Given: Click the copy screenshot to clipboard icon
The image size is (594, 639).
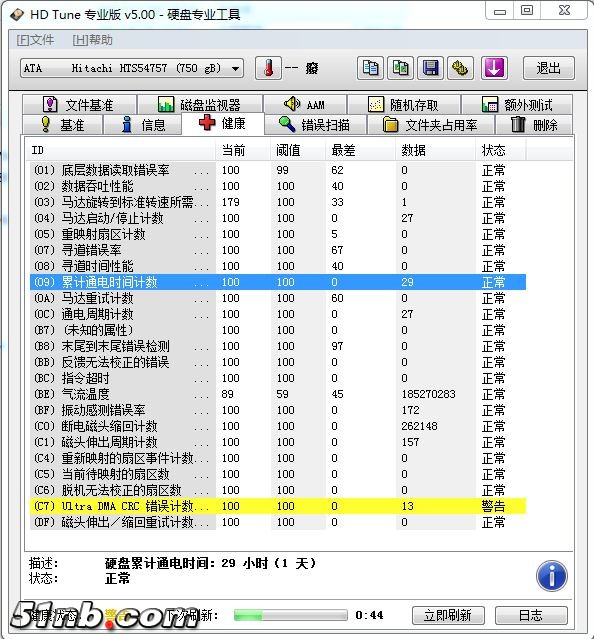Looking at the screenshot, I should coord(400,68).
